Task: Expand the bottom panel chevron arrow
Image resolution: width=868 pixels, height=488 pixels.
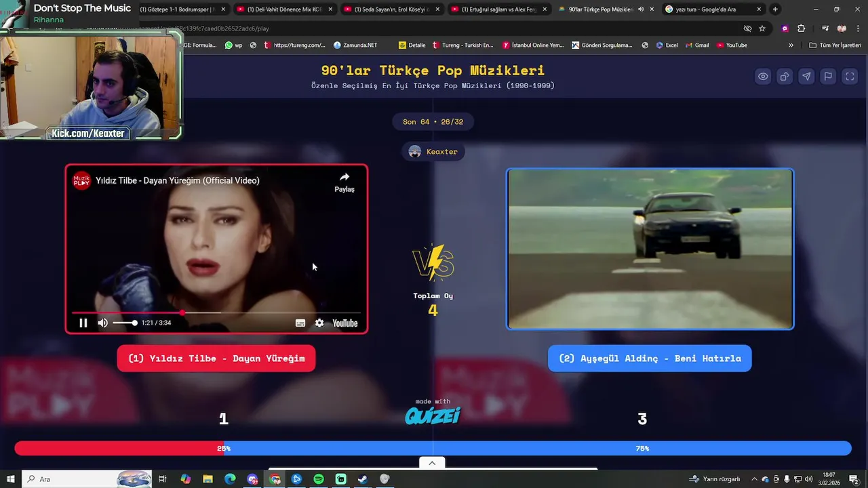Action: coord(432,463)
